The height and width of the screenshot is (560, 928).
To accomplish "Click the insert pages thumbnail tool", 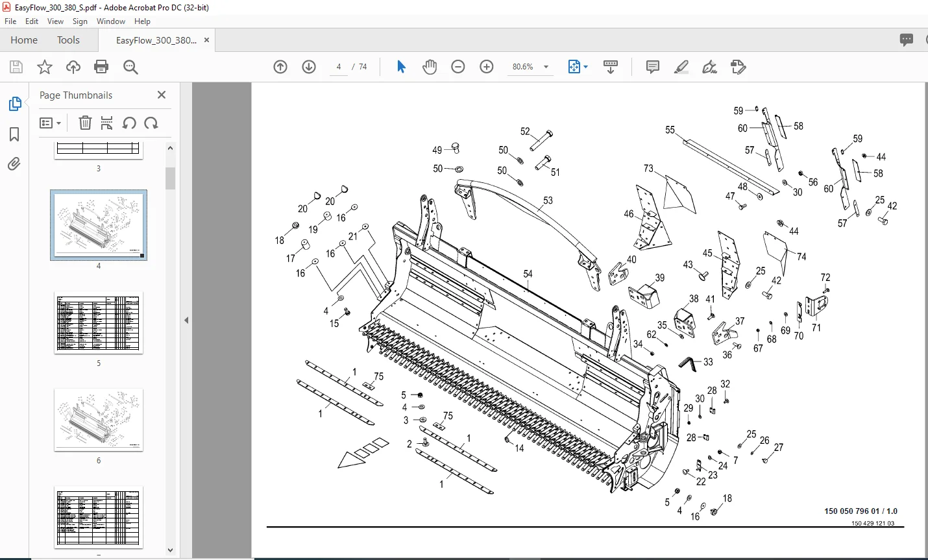I will coord(107,123).
